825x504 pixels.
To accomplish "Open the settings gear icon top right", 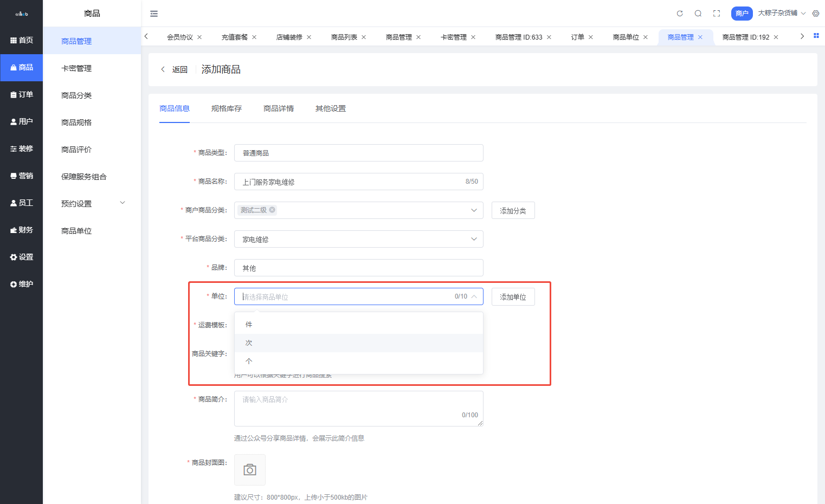I will tap(816, 14).
